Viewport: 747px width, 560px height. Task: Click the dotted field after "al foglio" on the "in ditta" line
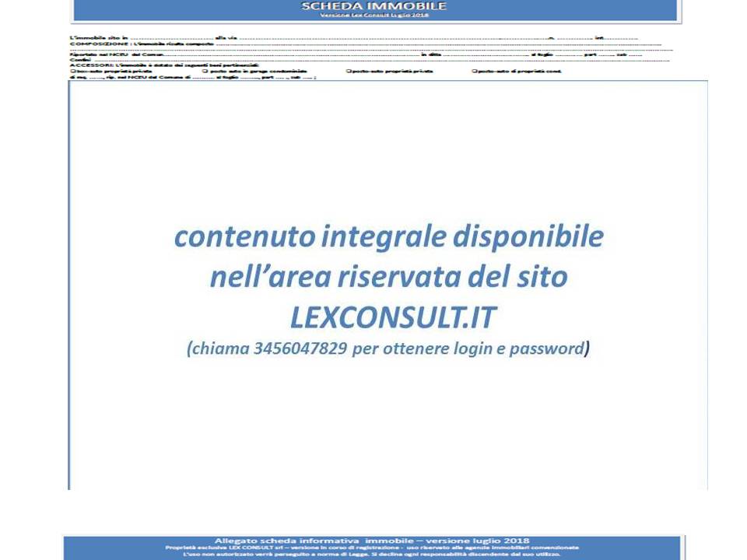click(568, 54)
